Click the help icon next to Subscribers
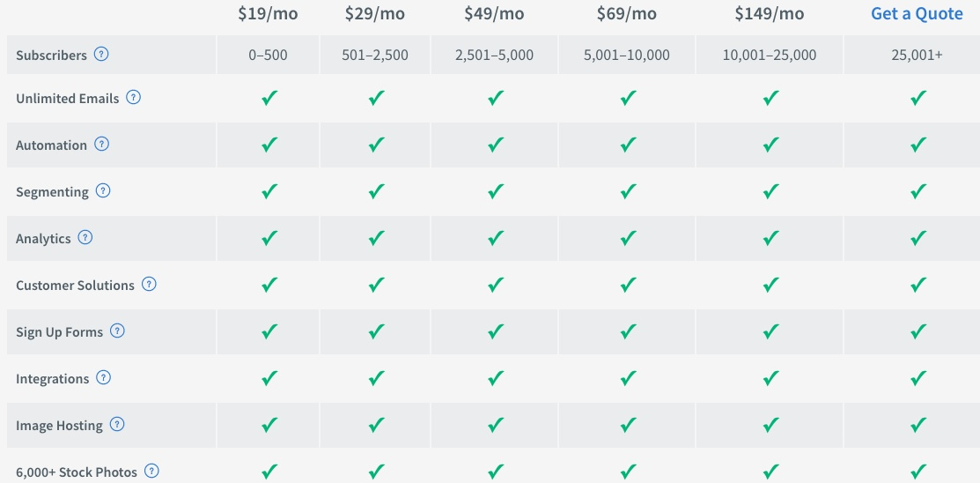The width and height of the screenshot is (980, 483). point(101,54)
